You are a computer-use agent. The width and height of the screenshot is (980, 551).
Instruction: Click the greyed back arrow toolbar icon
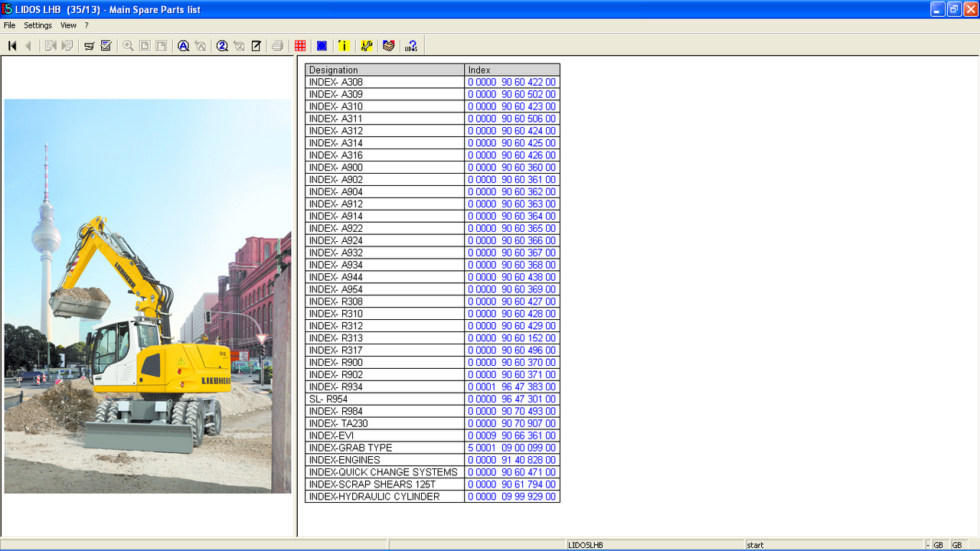(28, 46)
